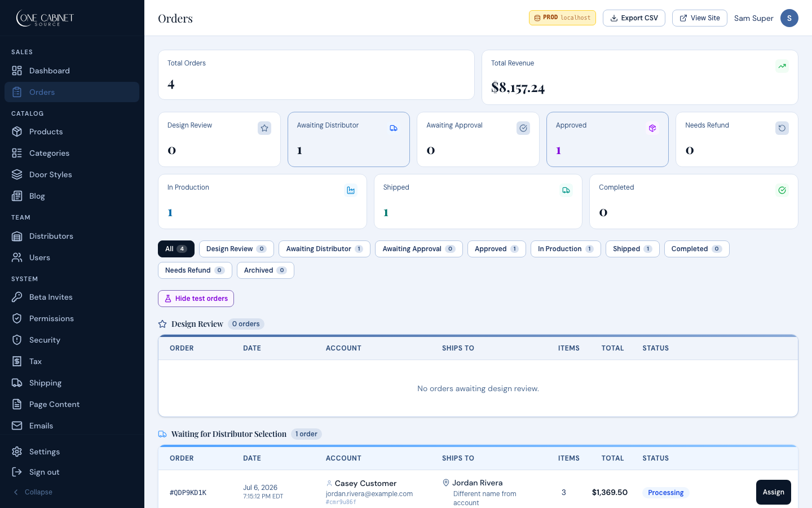Click the Page Content document icon
The width and height of the screenshot is (812, 508).
[x=17, y=404]
